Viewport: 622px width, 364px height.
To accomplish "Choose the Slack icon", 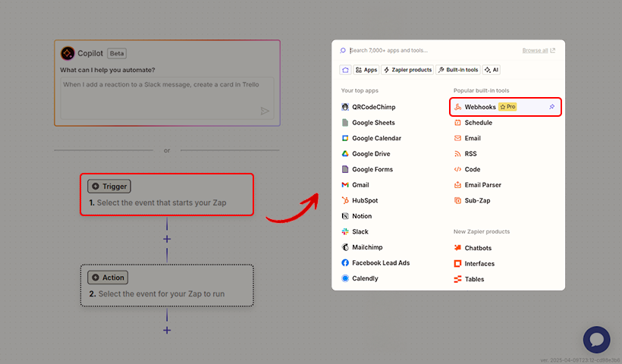I will pos(345,231).
